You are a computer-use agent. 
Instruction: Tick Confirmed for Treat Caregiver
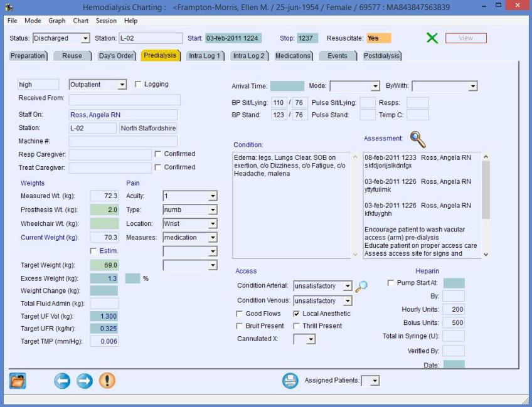[x=157, y=167]
